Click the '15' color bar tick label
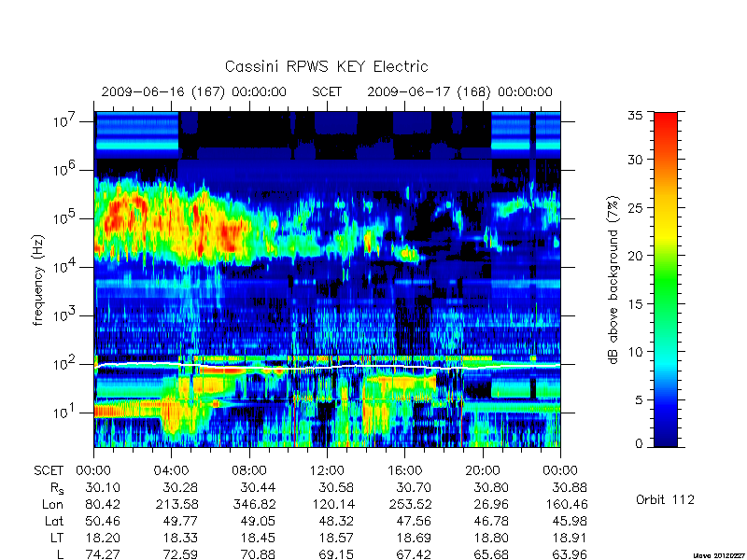The image size is (747, 560). click(x=635, y=304)
